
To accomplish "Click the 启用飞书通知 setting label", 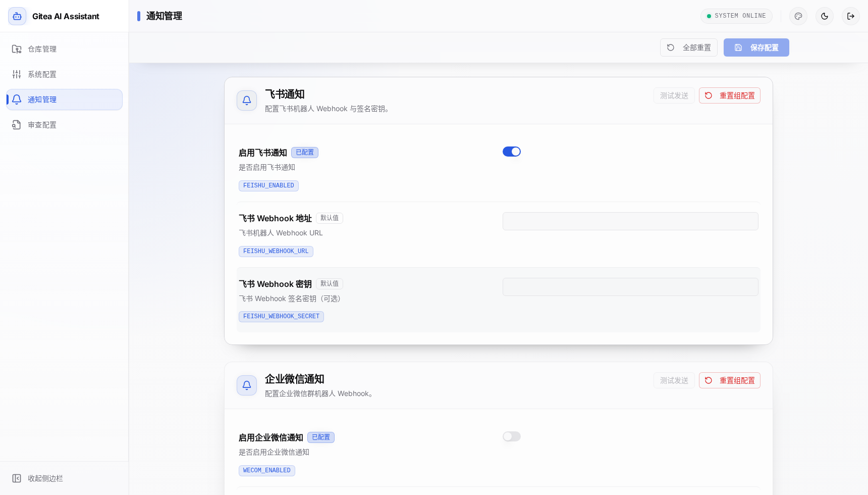I will [x=263, y=153].
